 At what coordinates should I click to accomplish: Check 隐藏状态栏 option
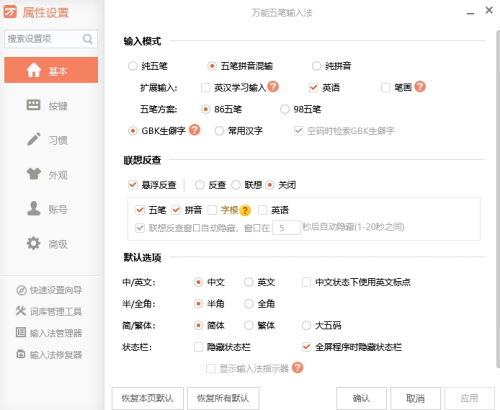199,347
